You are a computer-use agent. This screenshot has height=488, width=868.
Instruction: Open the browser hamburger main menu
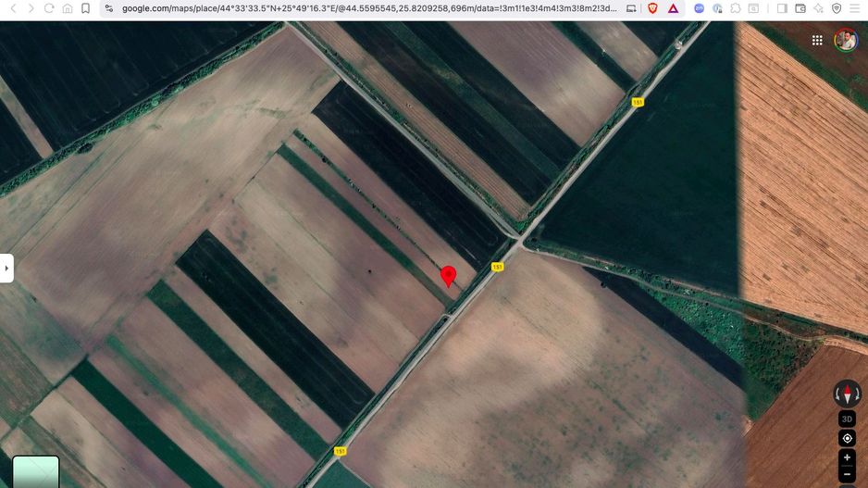[x=855, y=8]
